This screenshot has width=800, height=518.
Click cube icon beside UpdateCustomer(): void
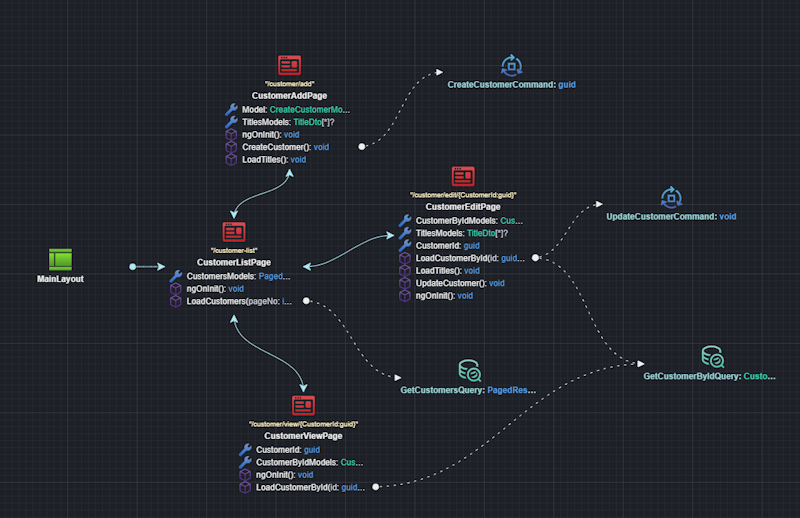[x=405, y=283]
